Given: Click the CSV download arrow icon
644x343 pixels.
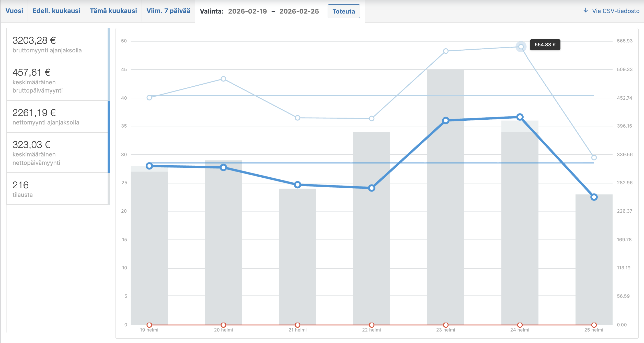Looking at the screenshot, I should pos(585,10).
